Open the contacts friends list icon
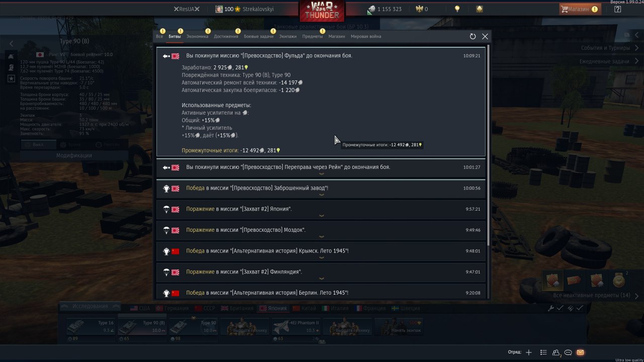 (x=556, y=352)
